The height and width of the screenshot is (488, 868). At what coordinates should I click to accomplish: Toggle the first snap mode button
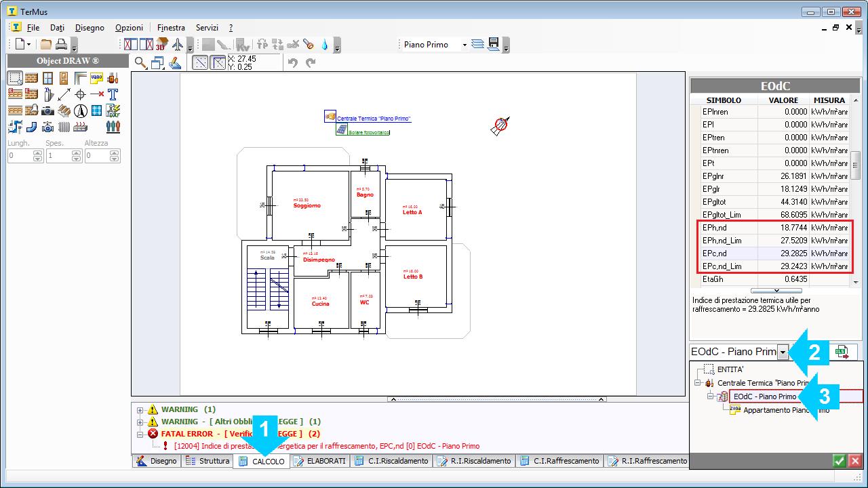[200, 63]
